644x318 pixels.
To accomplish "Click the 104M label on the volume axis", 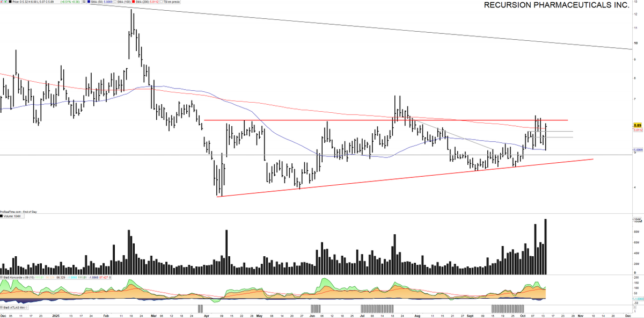I will coord(638,220).
